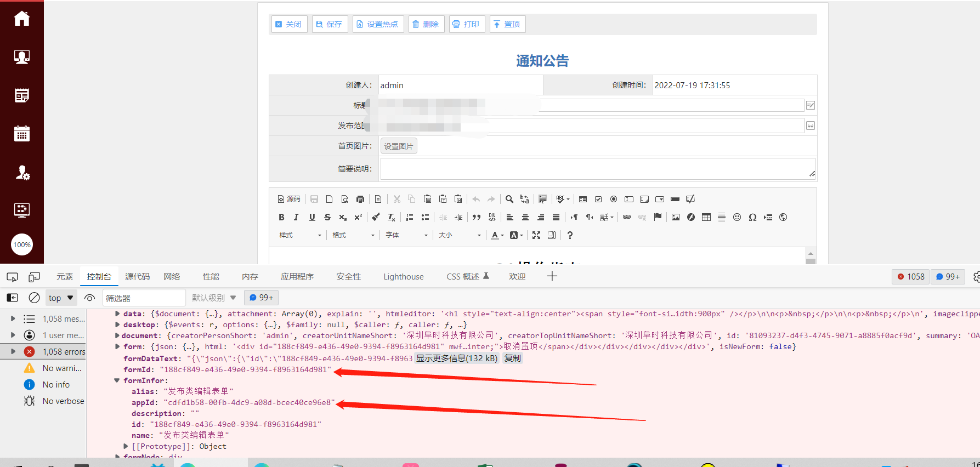Insert a smiley emoticon
The width and height of the screenshot is (980, 467).
[x=737, y=217]
